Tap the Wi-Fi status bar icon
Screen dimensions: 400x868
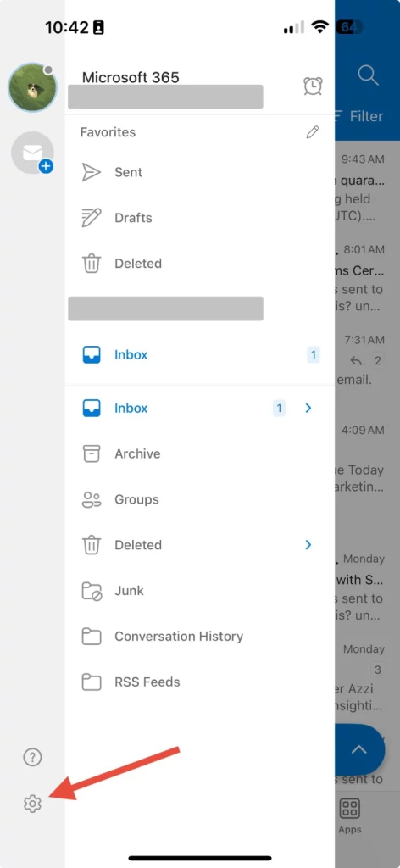click(x=319, y=27)
